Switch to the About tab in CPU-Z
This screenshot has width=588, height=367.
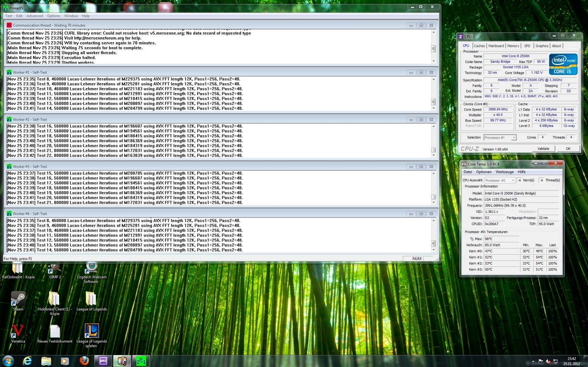click(x=556, y=46)
